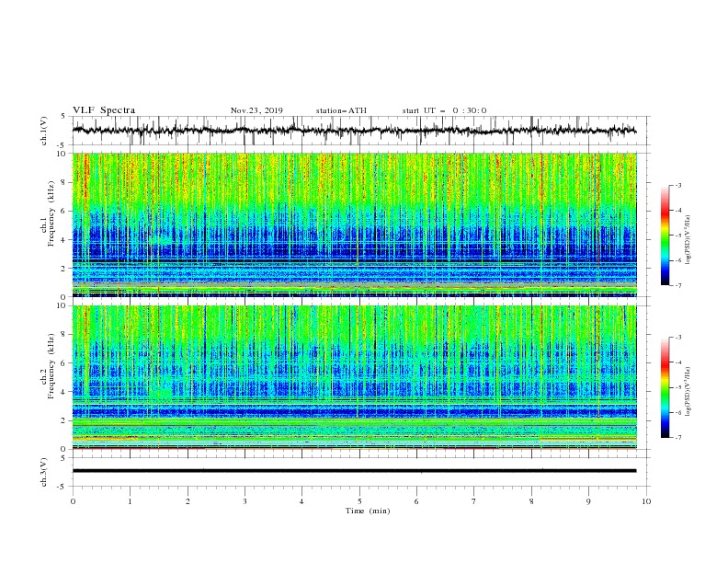The width and height of the screenshot is (728, 563).
Task: Click inside the ch.2 spectrogram panel
Action: (355, 377)
